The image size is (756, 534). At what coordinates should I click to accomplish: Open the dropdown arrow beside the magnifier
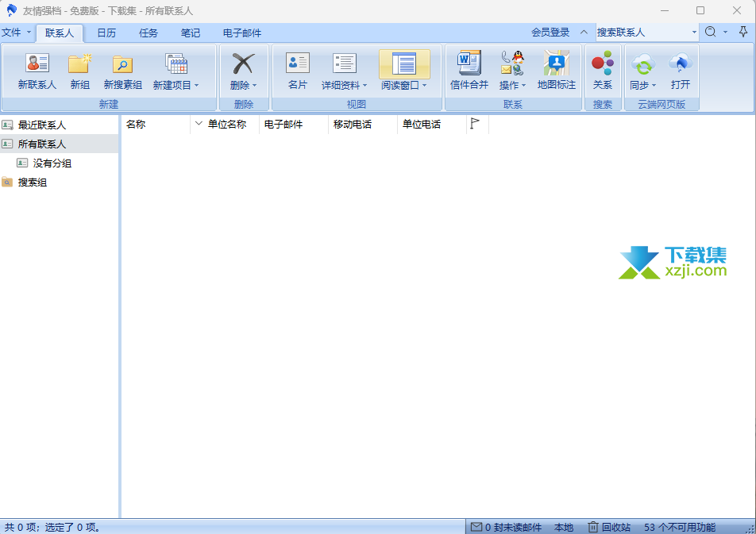(x=725, y=33)
